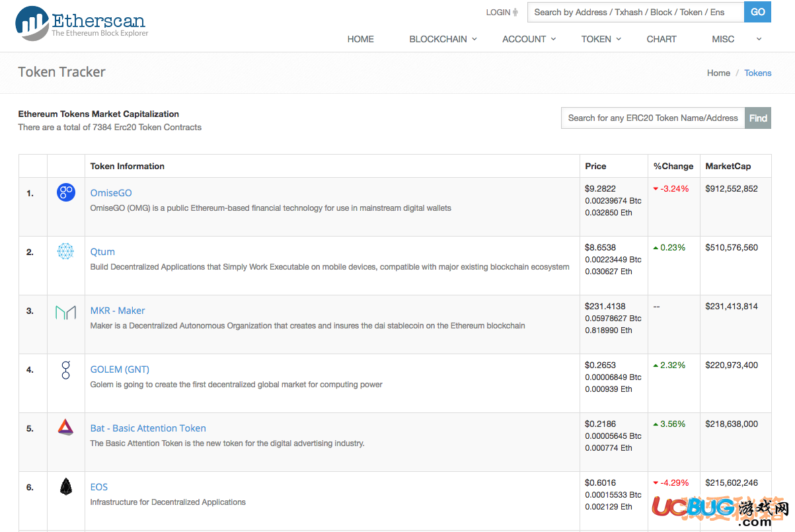The width and height of the screenshot is (795, 532).
Task: Open the MKR - Maker token link
Action: coord(118,311)
